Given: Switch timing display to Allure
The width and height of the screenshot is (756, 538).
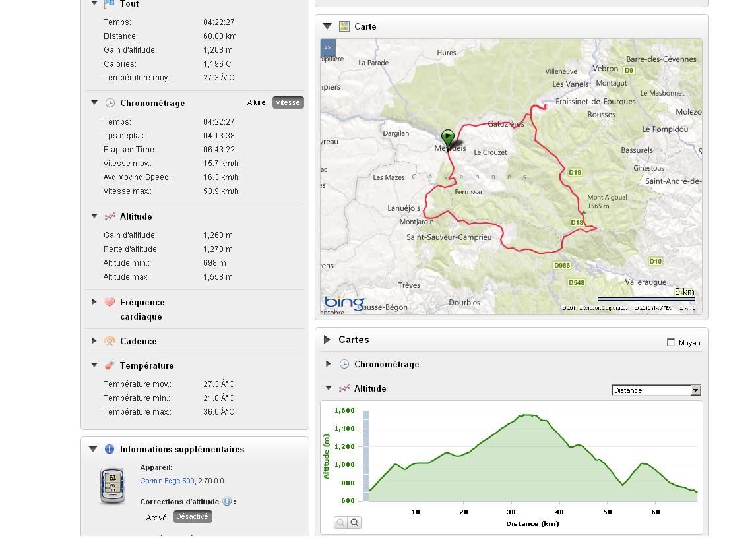Looking at the screenshot, I should (x=256, y=102).
